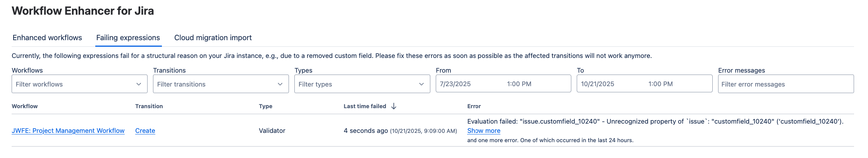Click the To date 10/21/2025 field

click(597, 84)
